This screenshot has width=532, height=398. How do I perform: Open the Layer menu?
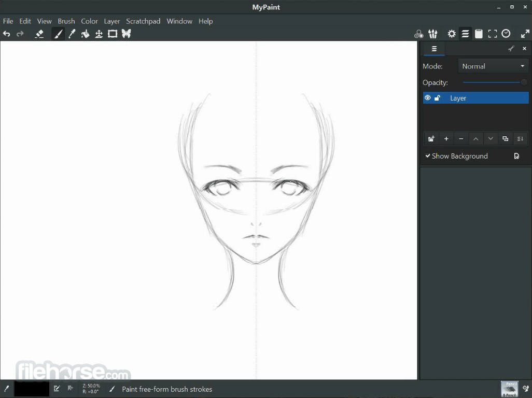pos(112,21)
